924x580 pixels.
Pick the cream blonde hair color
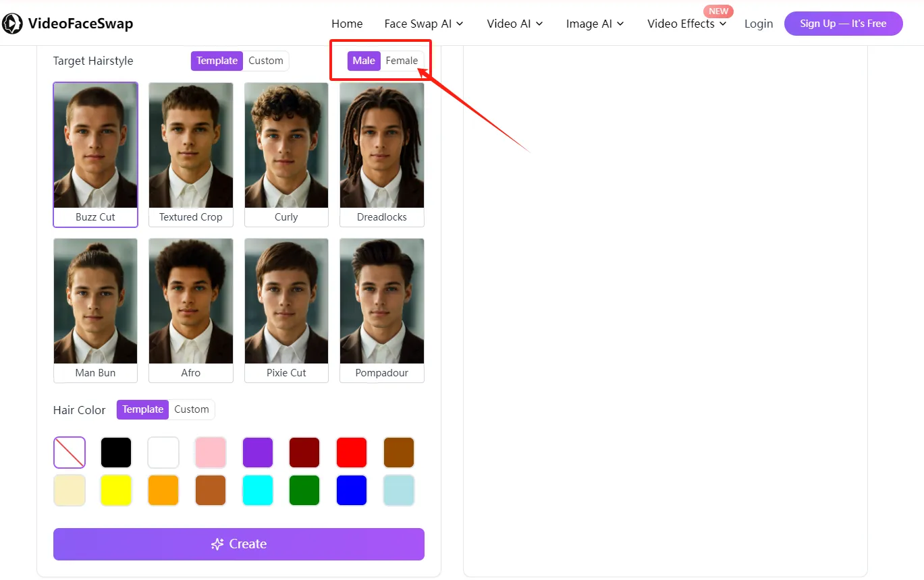point(70,490)
